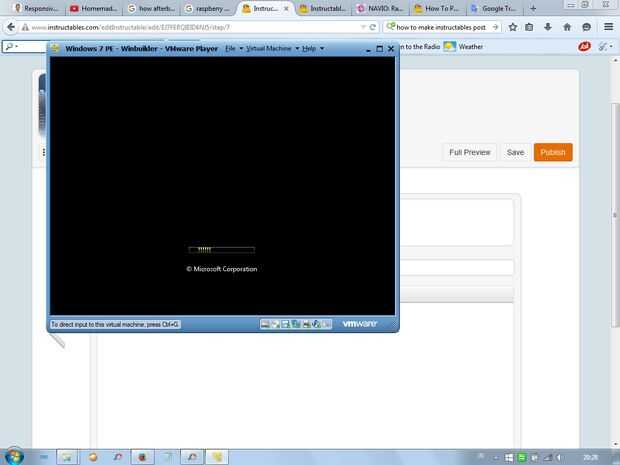Image resolution: width=620 pixels, height=465 pixels.
Task: Click the Instructables editor text area
Action: click(304, 374)
